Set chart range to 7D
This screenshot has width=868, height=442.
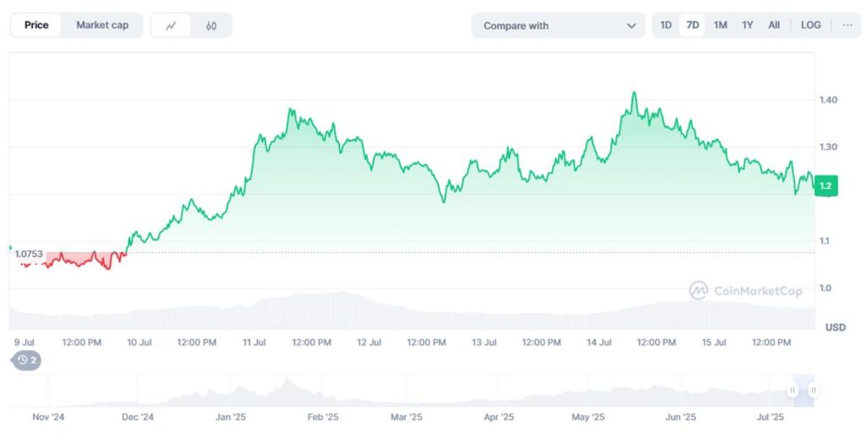[693, 25]
